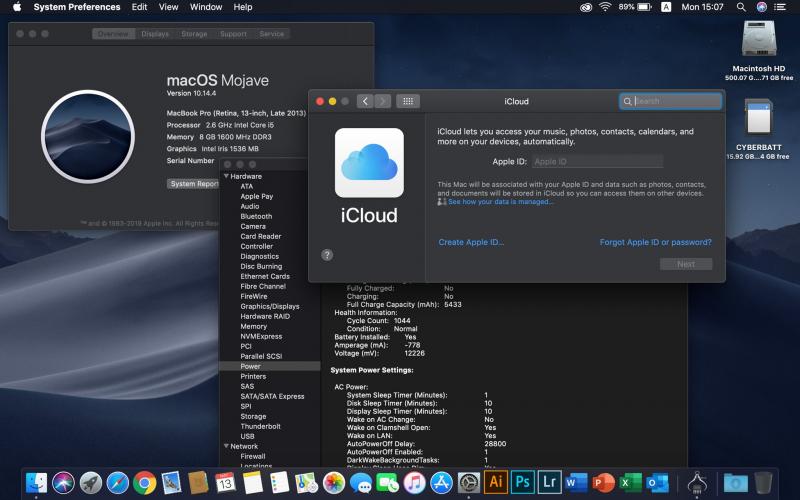Open iCloud help question mark button
The width and height of the screenshot is (800, 500).
[327, 255]
